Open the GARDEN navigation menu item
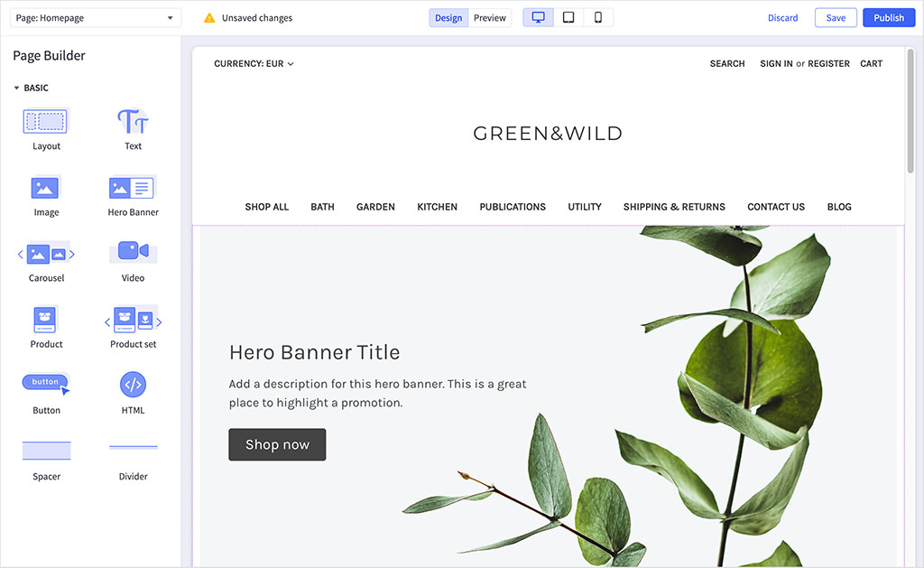Screen dimensions: 924x568 point(375,207)
